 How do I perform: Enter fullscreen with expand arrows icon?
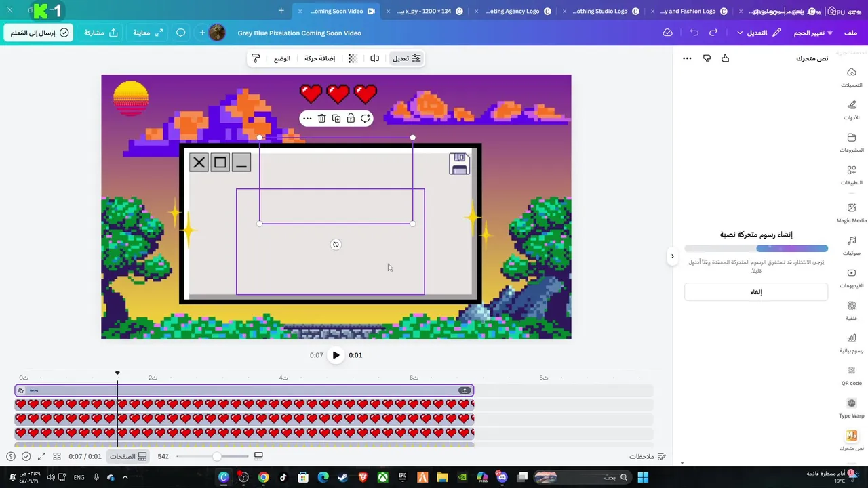[x=41, y=456]
